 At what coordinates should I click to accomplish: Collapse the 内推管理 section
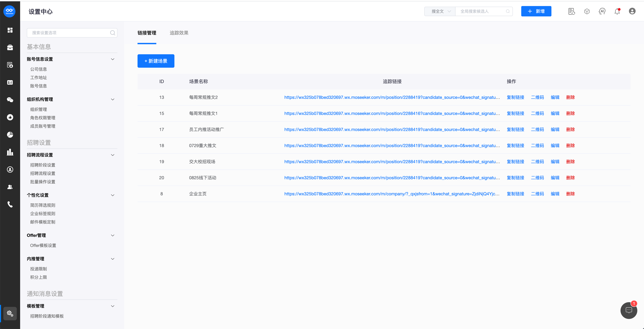click(113, 259)
